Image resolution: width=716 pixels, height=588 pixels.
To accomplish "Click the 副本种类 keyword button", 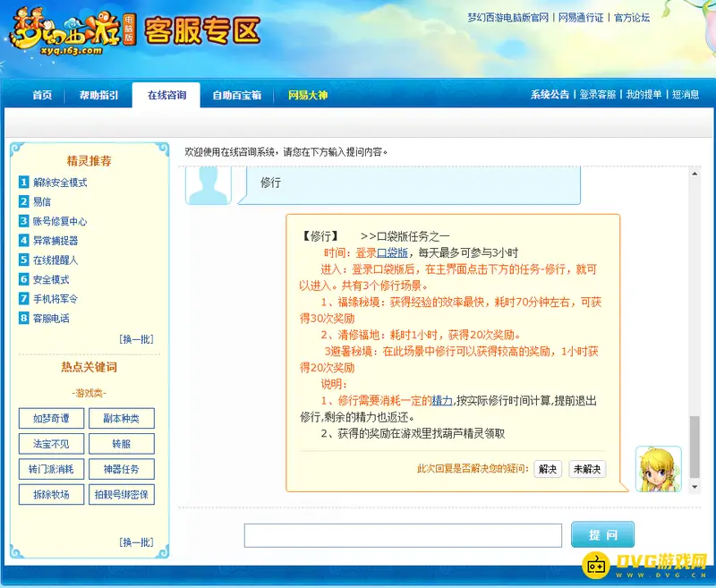I will pos(122,418).
